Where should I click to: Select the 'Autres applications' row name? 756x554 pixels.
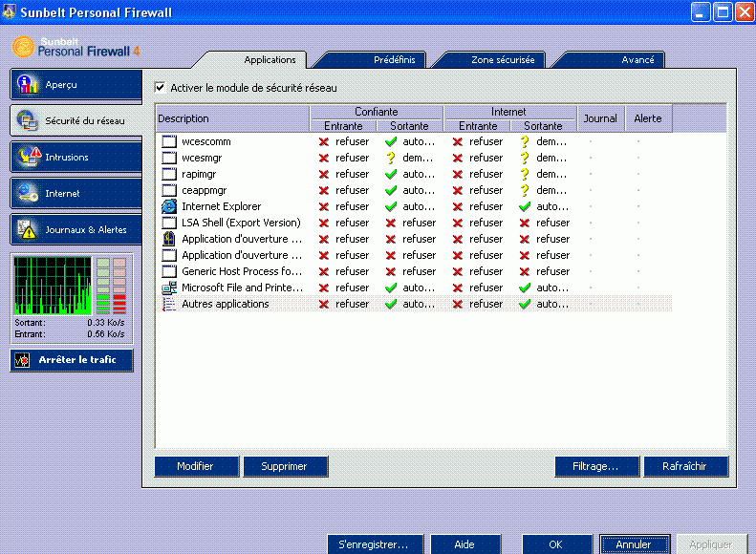[x=226, y=304]
